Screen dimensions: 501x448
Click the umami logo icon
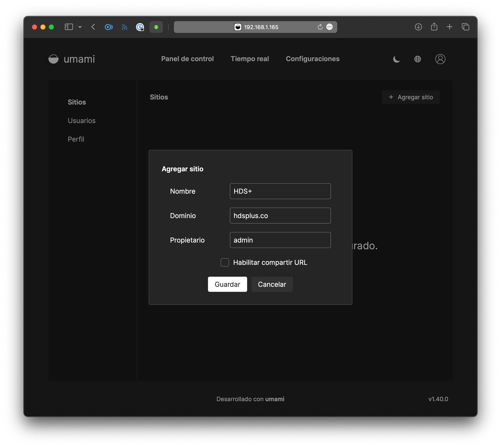point(53,59)
